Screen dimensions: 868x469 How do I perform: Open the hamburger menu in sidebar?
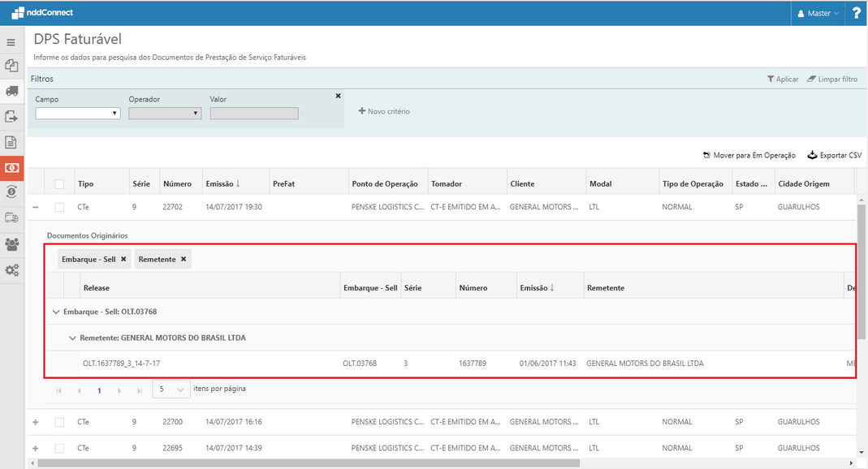tap(11, 42)
